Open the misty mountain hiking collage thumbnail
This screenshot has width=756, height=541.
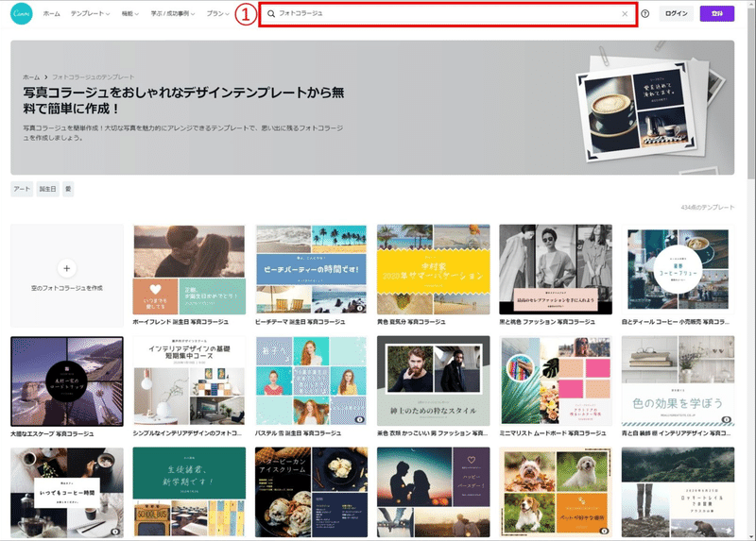point(678,492)
